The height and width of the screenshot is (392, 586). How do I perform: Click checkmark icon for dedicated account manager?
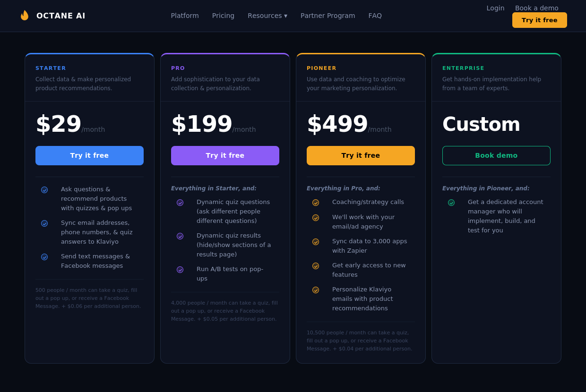451,203
